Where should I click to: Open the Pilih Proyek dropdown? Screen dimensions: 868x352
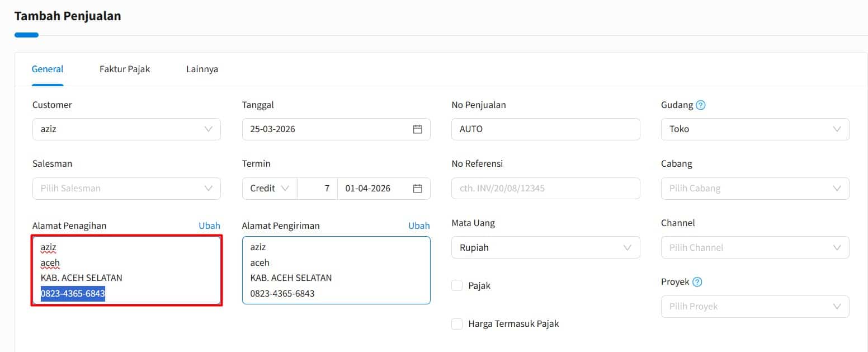point(754,307)
